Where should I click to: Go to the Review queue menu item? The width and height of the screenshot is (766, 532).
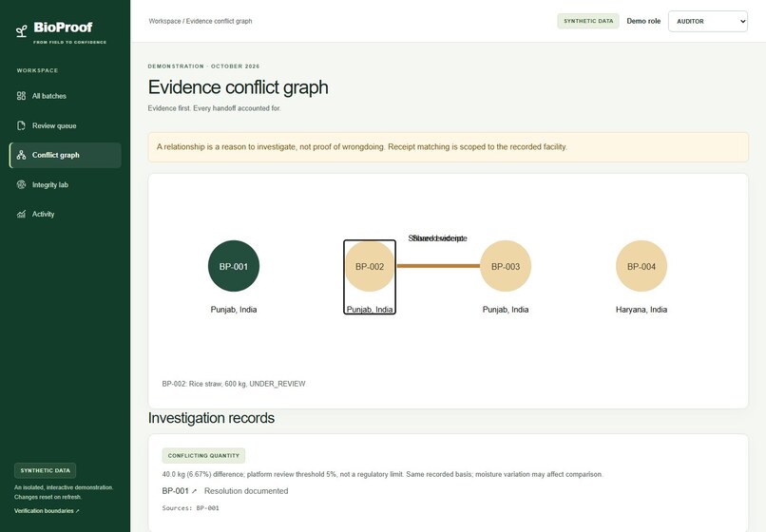pyautogui.click(x=66, y=125)
